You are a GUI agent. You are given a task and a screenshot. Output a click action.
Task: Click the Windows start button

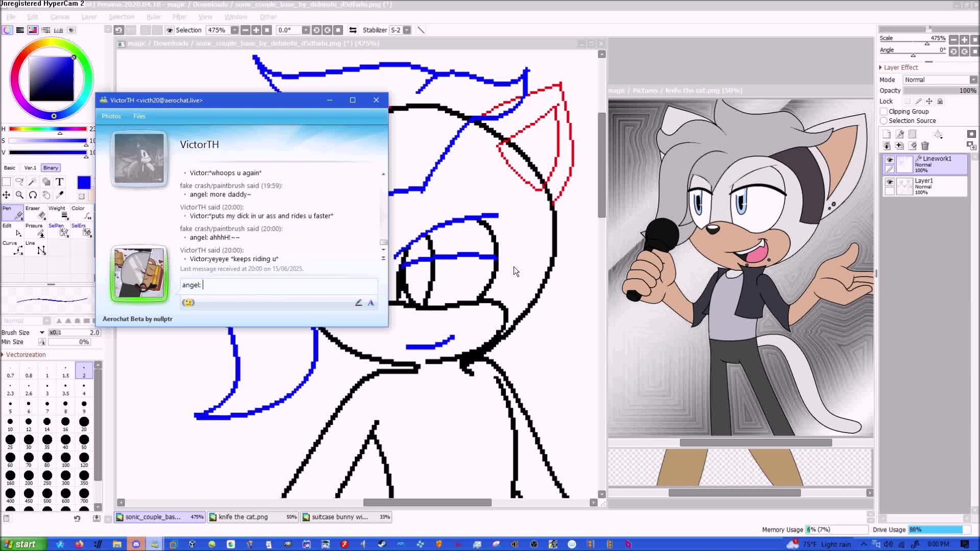click(23, 544)
